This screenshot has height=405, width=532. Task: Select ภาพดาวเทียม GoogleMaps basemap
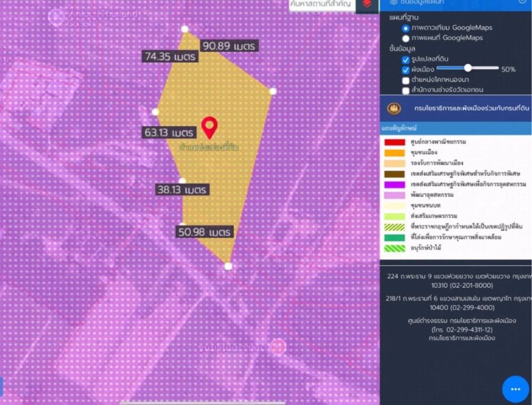[406, 28]
